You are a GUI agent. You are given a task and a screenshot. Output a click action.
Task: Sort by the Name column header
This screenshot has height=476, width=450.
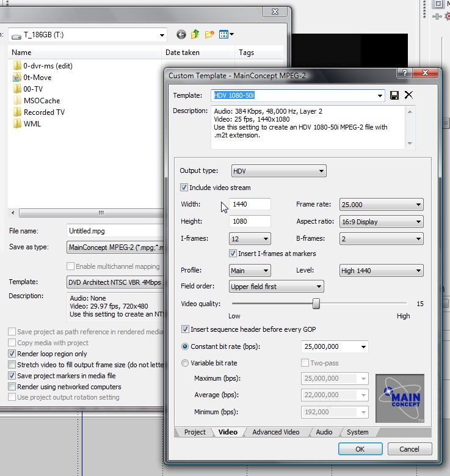(85, 52)
